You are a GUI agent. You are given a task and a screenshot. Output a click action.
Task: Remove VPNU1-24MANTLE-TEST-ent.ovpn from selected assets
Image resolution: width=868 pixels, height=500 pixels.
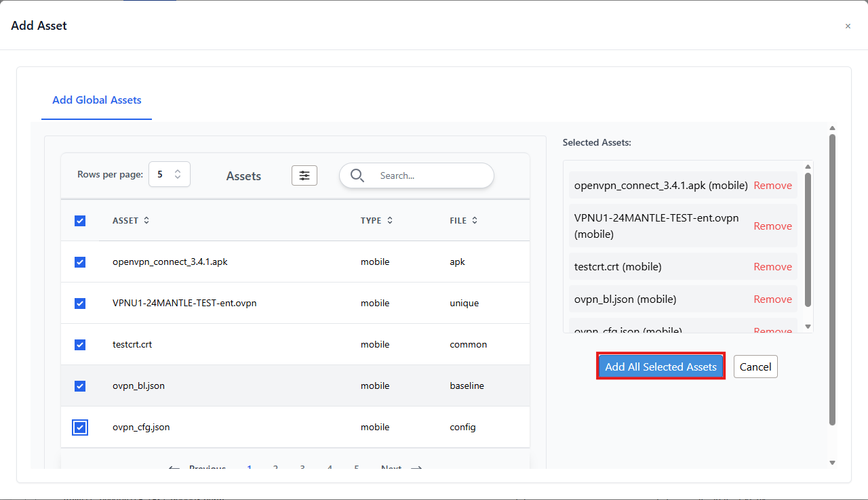tap(773, 226)
